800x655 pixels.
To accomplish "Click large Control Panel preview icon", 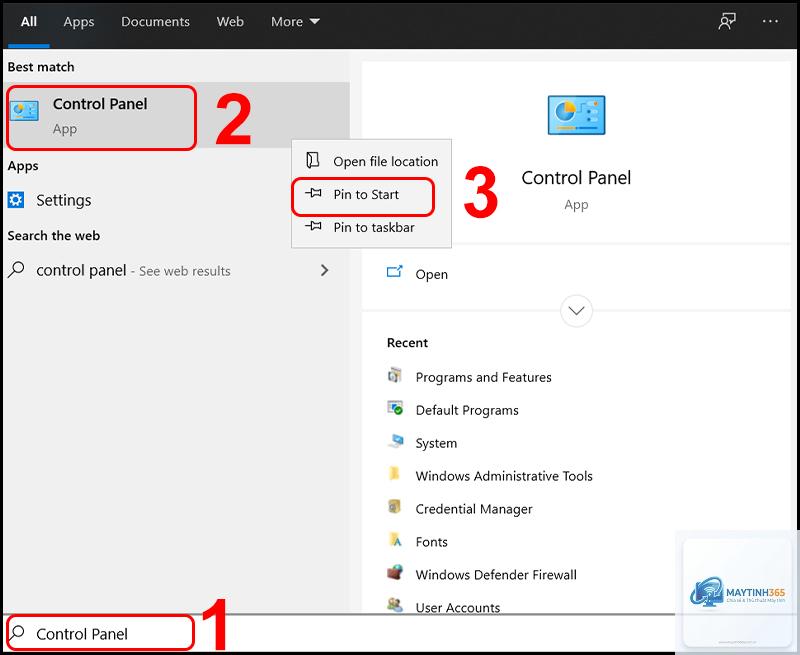I will pos(576,115).
